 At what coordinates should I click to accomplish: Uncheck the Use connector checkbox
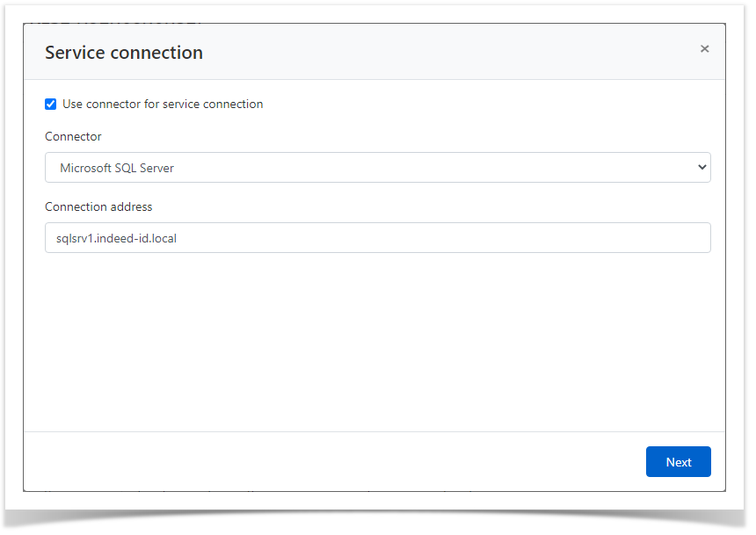coord(51,105)
